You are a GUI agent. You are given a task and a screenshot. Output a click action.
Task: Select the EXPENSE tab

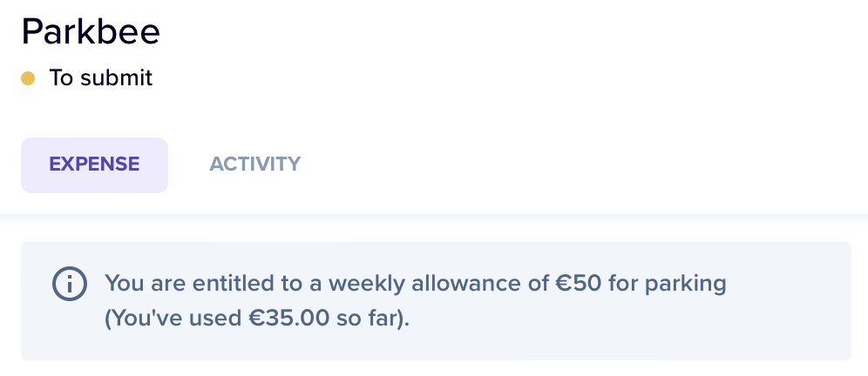[95, 165]
